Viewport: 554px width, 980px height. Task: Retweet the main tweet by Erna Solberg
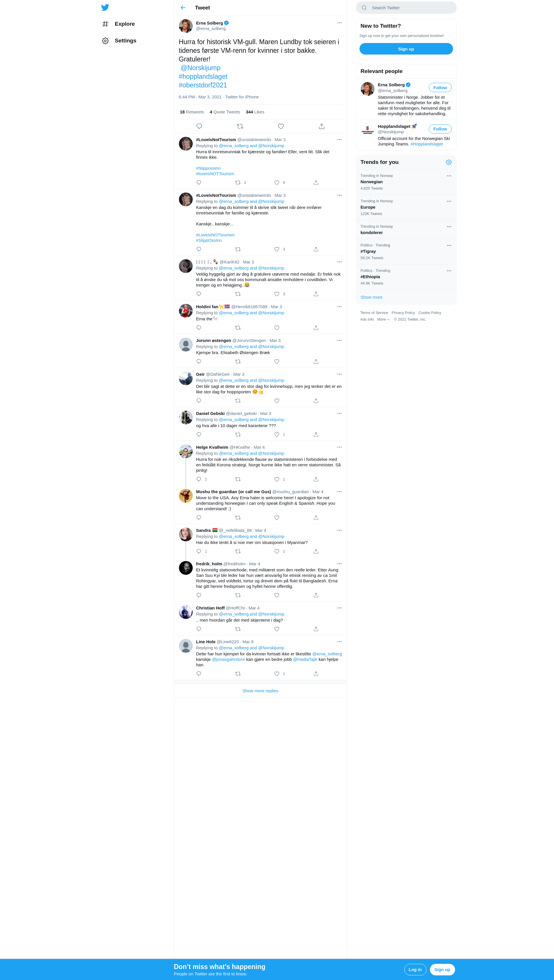click(240, 126)
